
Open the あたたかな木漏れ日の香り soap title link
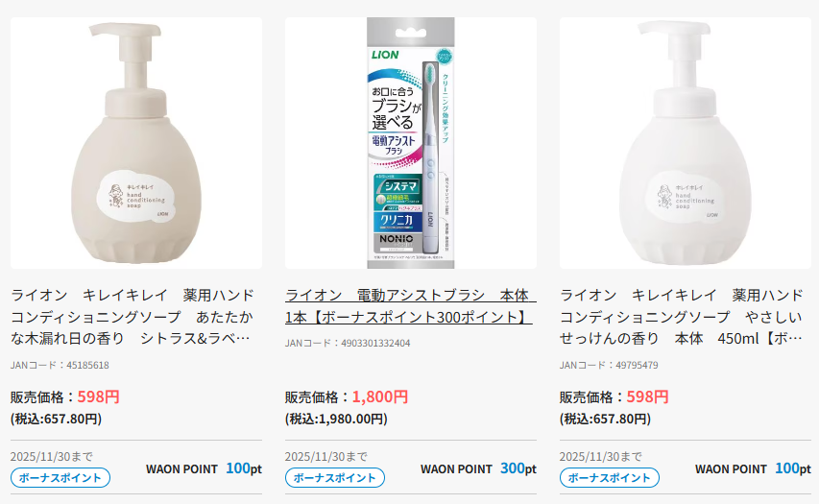132,317
